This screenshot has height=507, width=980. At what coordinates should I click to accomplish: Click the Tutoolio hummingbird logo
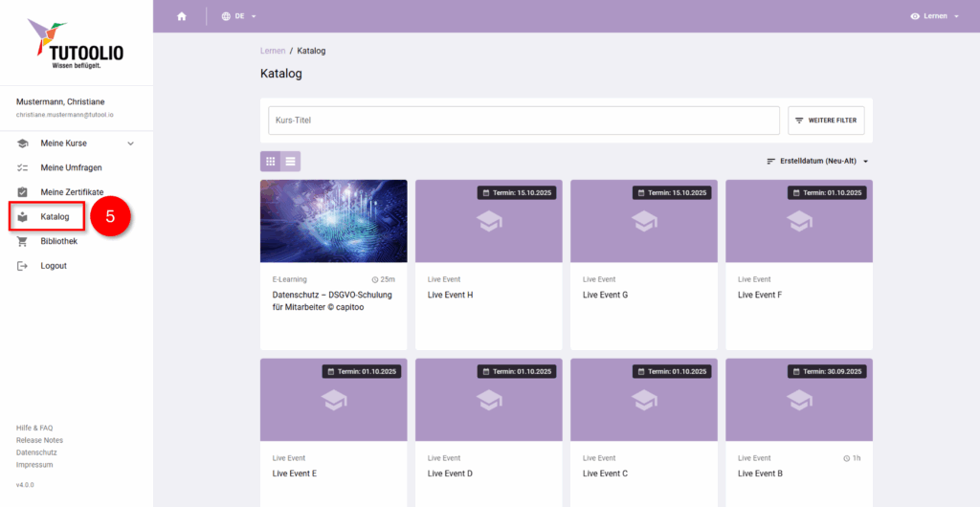pos(49,36)
